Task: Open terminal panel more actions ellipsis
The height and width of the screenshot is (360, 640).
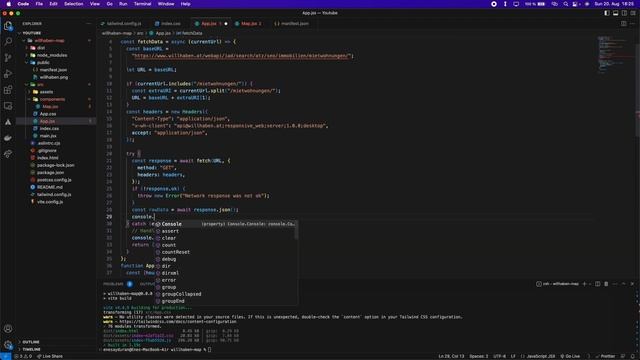Action: [x=615, y=284]
